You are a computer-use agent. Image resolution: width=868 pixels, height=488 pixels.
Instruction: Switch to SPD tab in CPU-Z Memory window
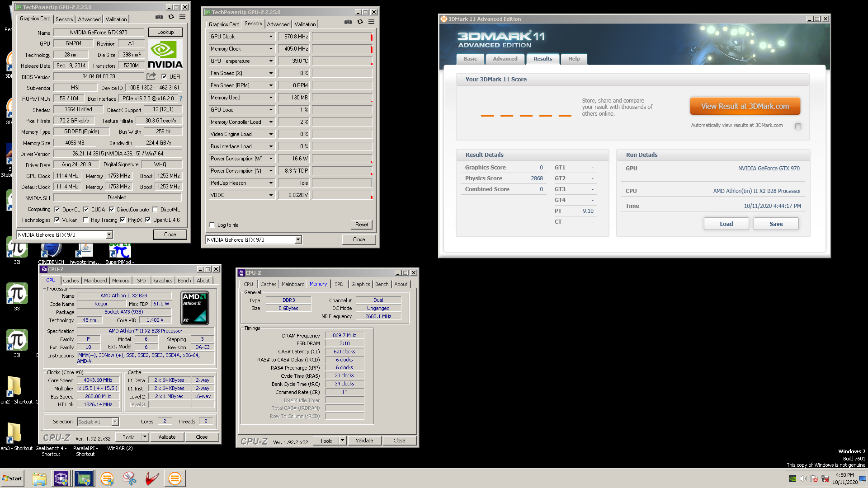339,284
